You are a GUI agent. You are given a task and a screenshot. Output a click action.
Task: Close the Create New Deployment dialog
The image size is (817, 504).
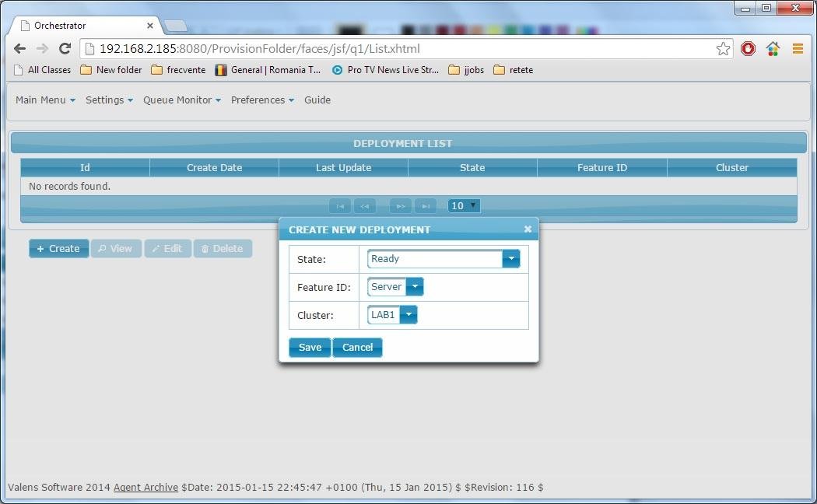[528, 229]
